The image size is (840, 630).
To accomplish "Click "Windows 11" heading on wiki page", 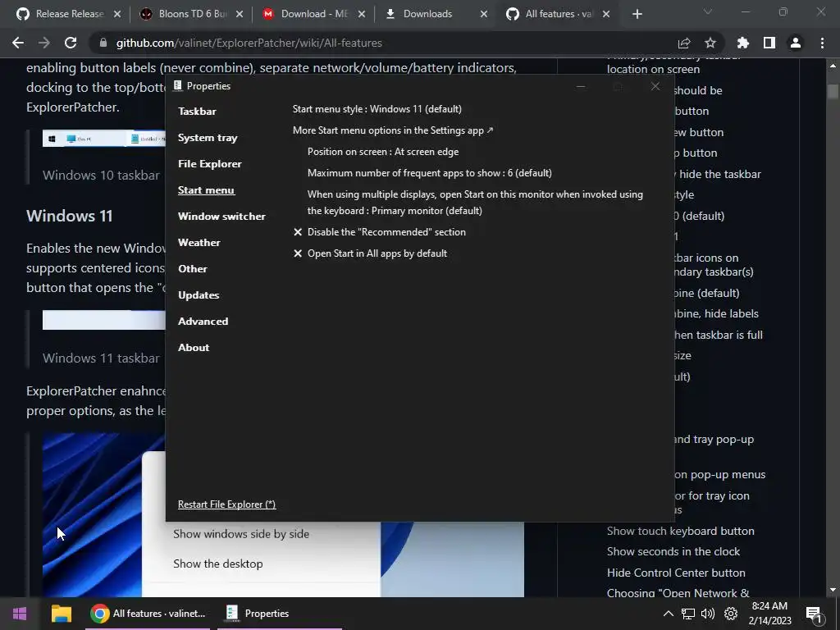I will click(x=70, y=216).
